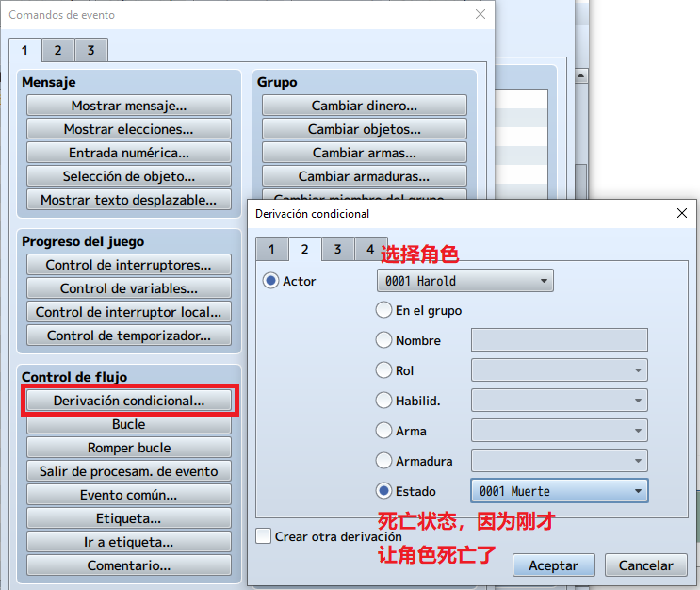
Task: Select the Rol radio option
Action: 383,370
